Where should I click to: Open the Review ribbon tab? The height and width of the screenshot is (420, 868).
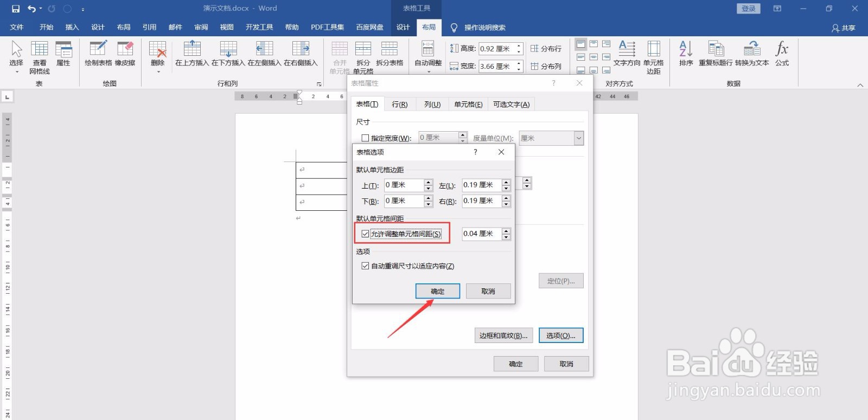(x=201, y=27)
